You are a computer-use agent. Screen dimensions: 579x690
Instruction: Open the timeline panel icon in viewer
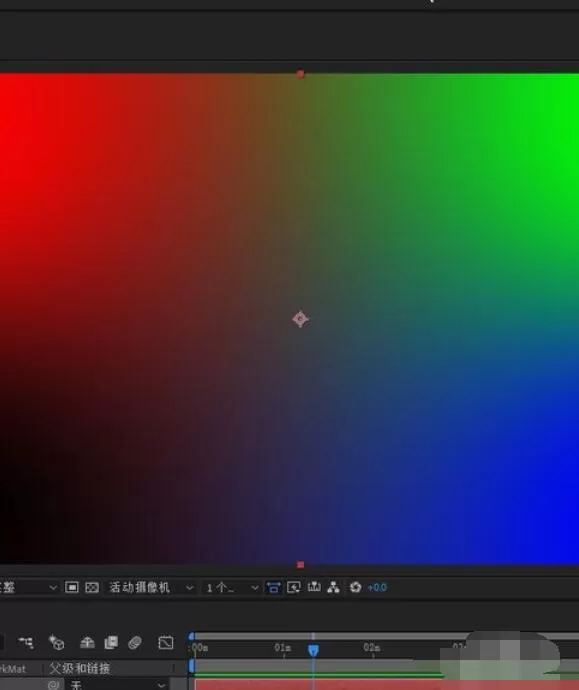314,587
